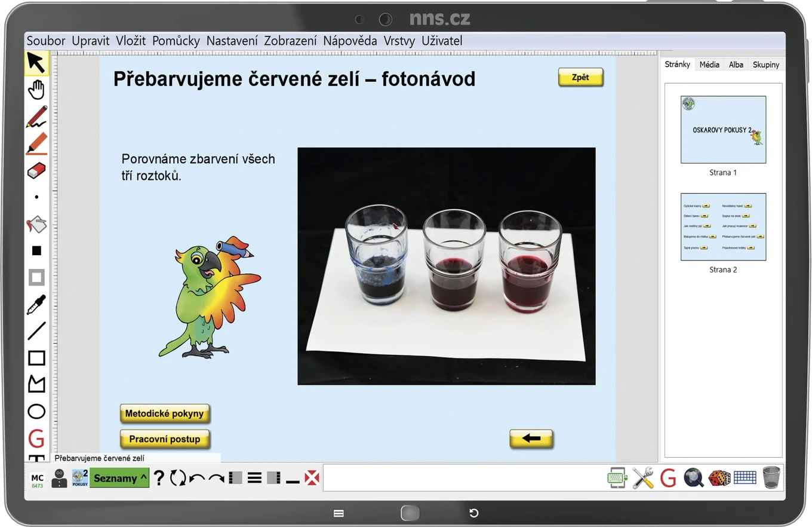Click the red G tool in left toolbar

tap(36, 439)
